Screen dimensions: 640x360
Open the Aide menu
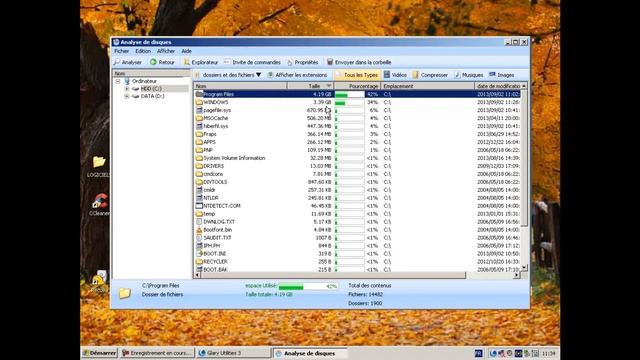(x=186, y=51)
